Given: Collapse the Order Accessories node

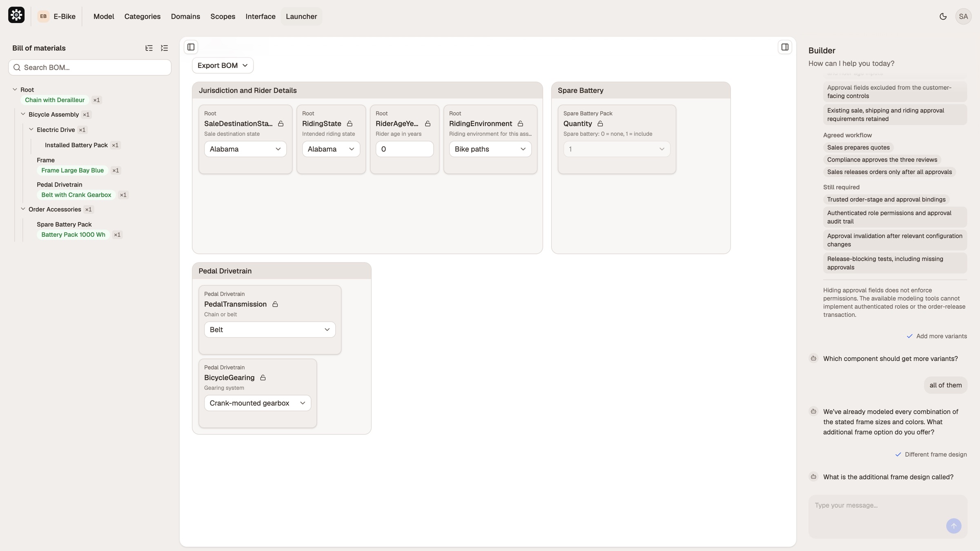Looking at the screenshot, I should (x=23, y=209).
